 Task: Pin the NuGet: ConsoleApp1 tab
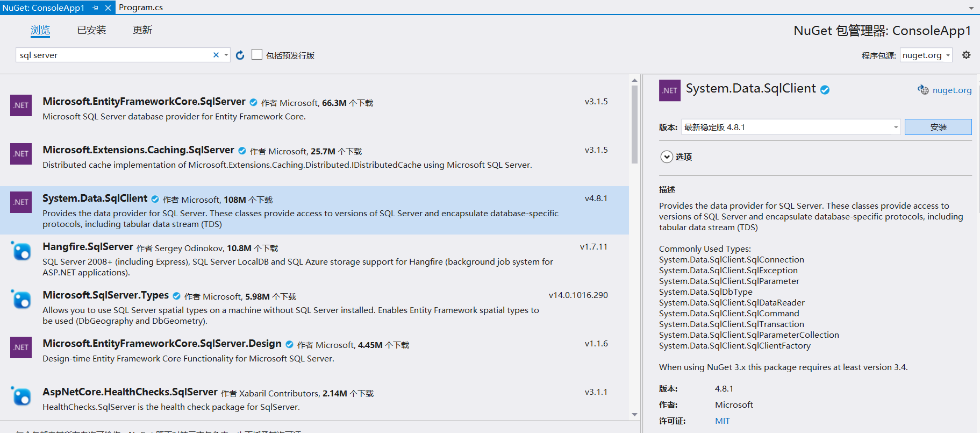[x=95, y=8]
